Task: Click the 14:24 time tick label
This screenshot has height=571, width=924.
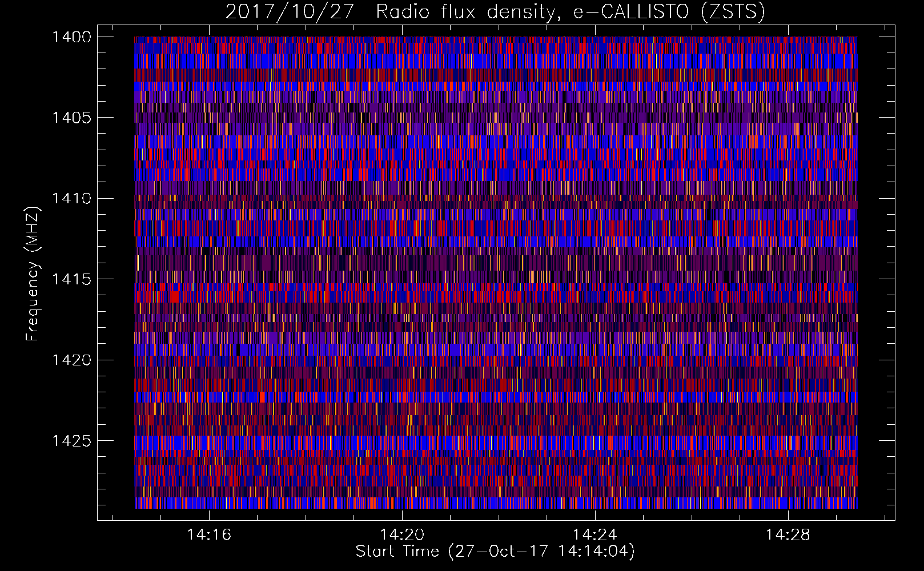Action: [595, 535]
